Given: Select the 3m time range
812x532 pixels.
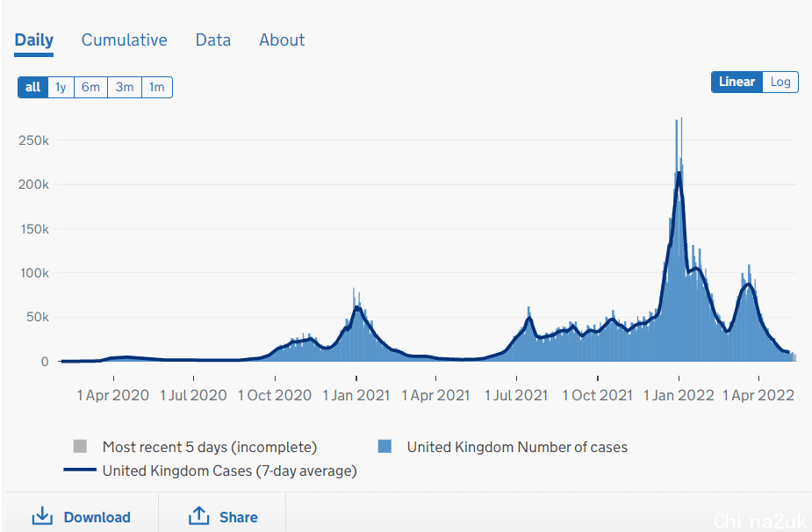Looking at the screenshot, I should [x=125, y=87].
